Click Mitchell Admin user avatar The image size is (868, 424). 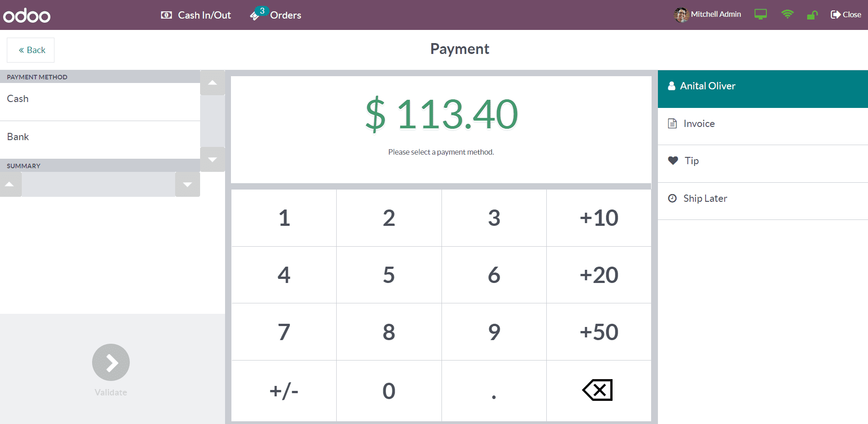681,15
